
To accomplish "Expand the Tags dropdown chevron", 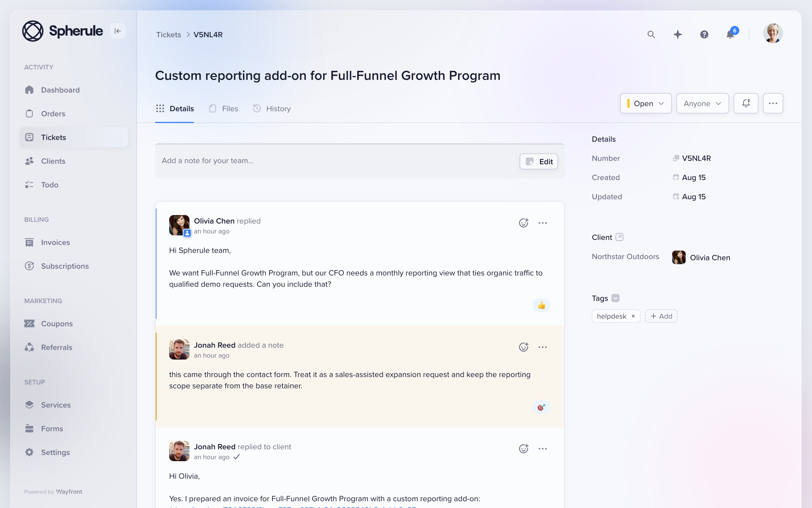I will coord(615,298).
